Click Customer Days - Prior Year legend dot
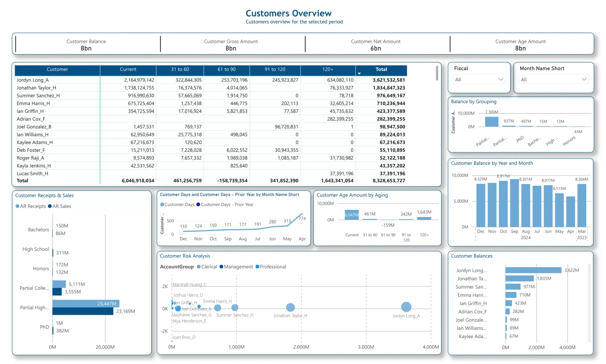Image resolution: width=606 pixels, height=364 pixels. [x=198, y=205]
